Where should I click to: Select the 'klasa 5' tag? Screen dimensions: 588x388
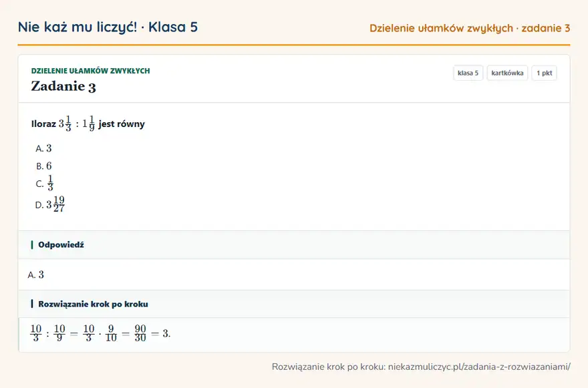point(468,73)
